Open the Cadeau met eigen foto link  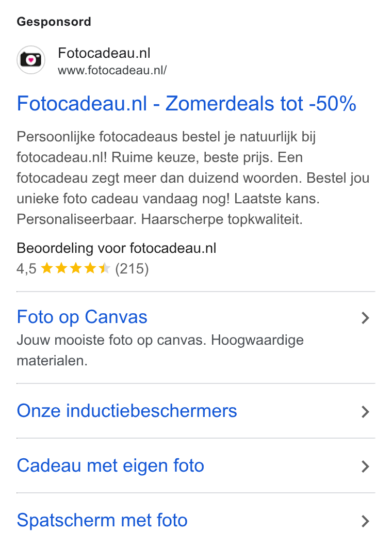(x=110, y=465)
